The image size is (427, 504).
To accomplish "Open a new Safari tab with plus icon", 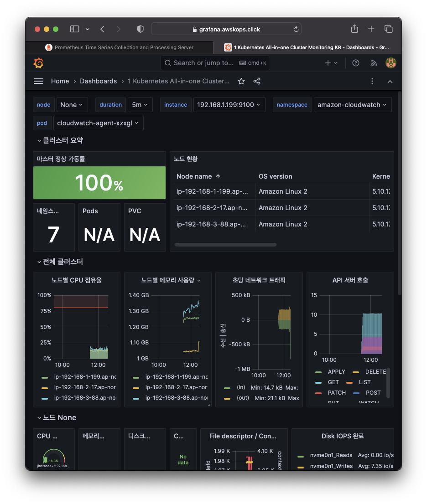I will pyautogui.click(x=371, y=29).
